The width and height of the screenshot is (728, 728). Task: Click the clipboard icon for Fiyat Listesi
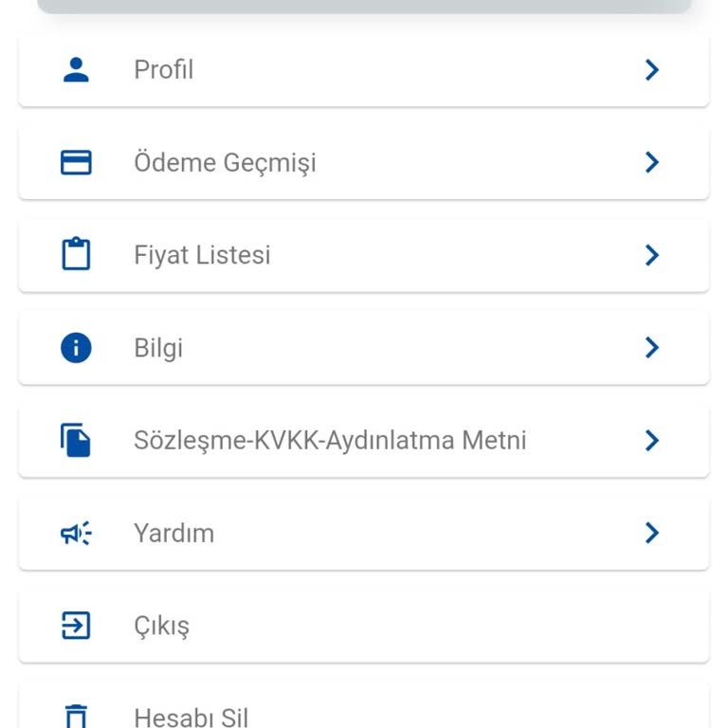tap(76, 255)
